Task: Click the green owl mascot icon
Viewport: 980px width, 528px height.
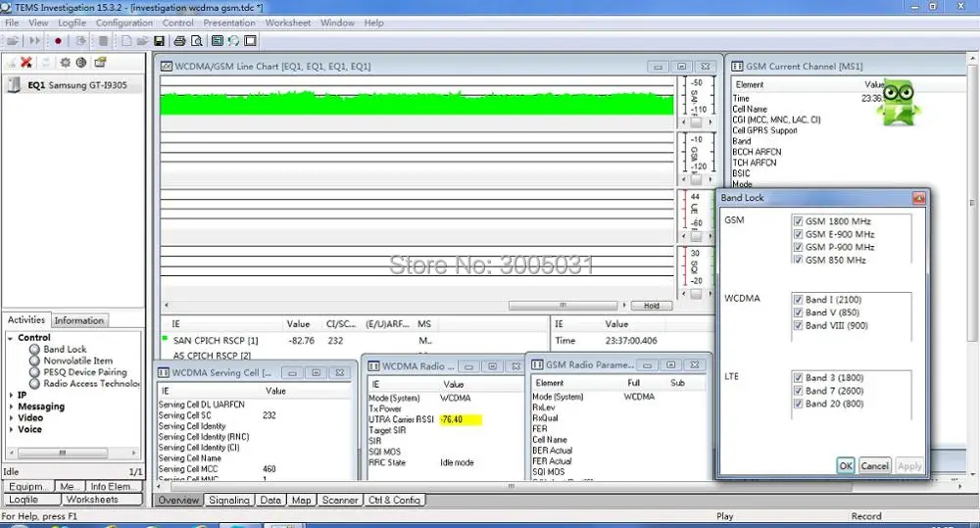Action: tap(898, 102)
